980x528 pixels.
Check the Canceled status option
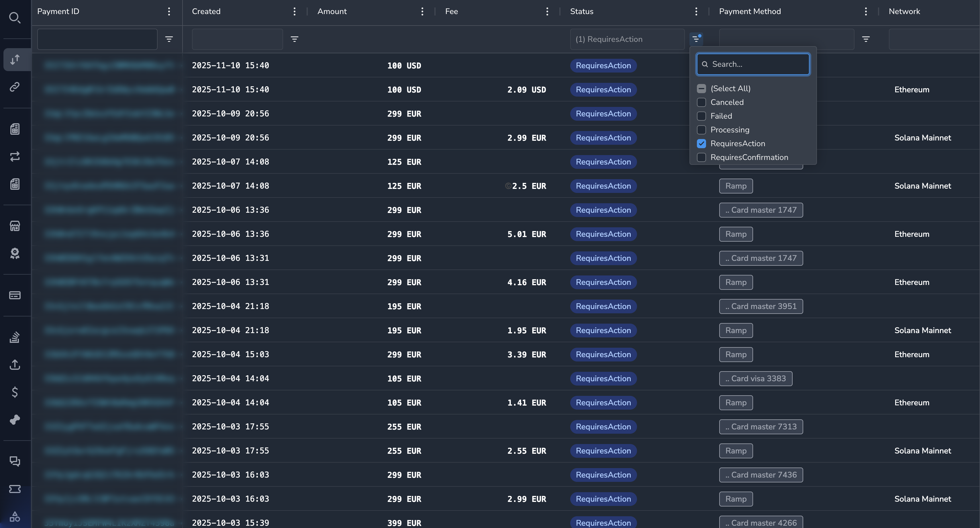pos(701,102)
